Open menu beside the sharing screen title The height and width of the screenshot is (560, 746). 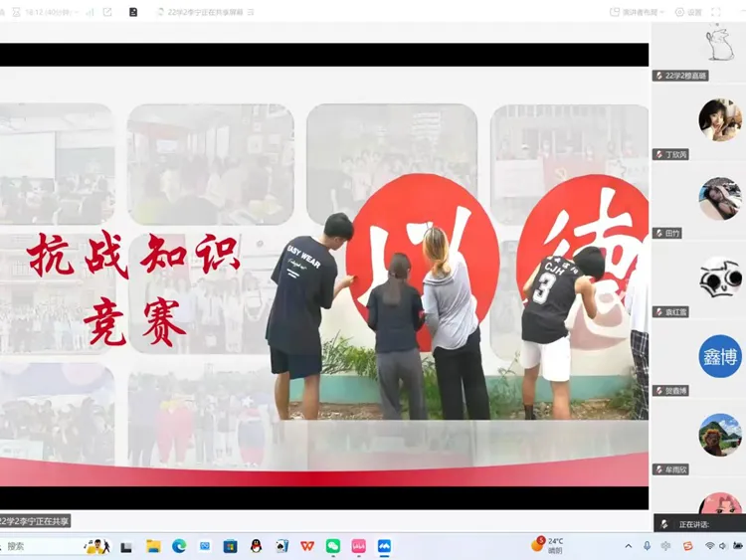(x=249, y=12)
